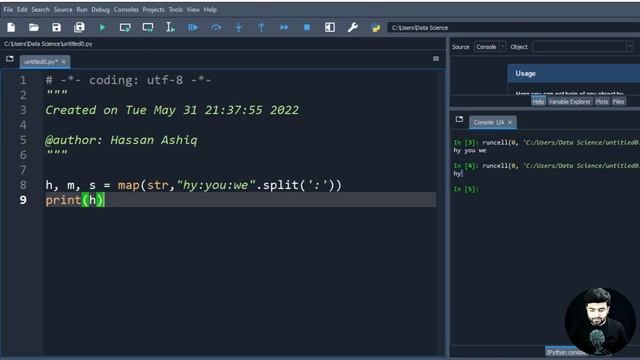This screenshot has width=640, height=360.
Task: Run selection or current line icon
Action: coord(170,27)
